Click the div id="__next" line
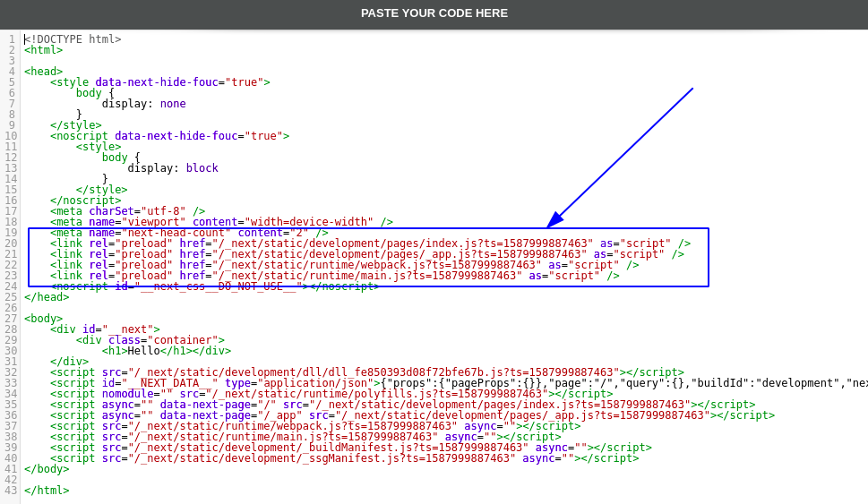 [105, 329]
